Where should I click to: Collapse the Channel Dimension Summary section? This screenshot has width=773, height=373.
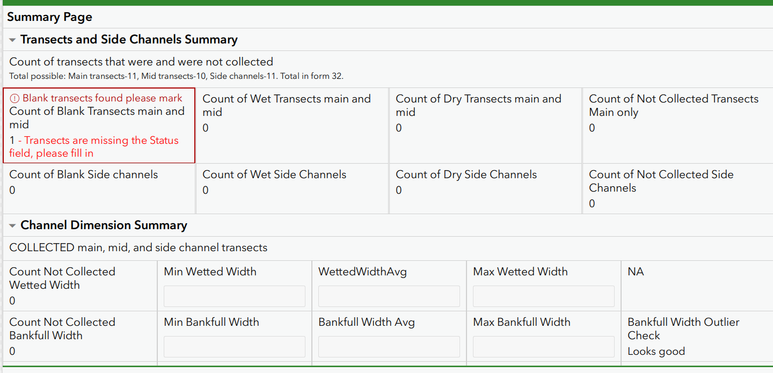[x=13, y=226]
